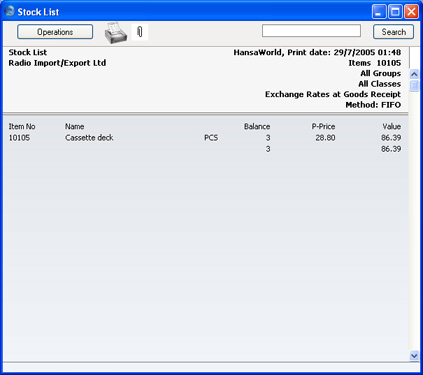The image size is (423, 375).
Task: Click scrollbar down arrow
Action: click(x=414, y=356)
